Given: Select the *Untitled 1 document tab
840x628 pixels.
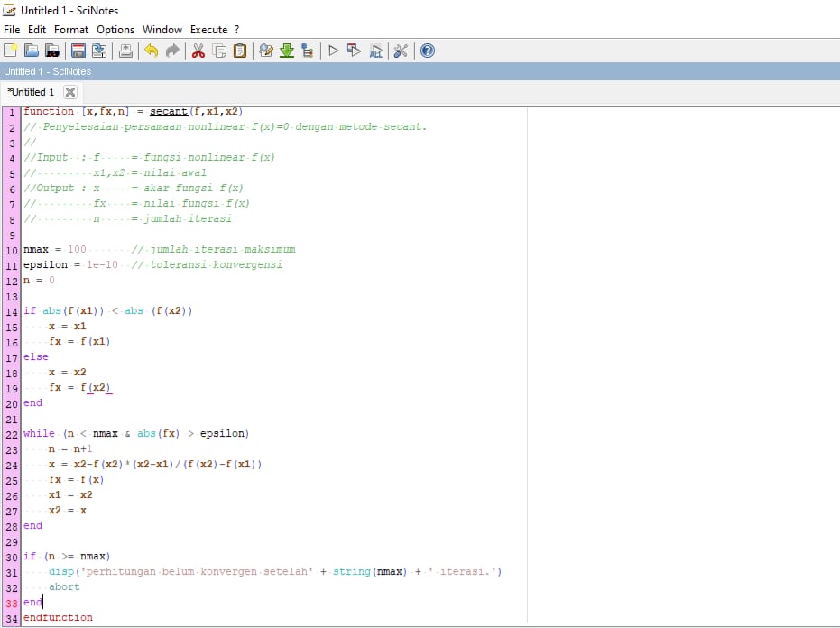Looking at the screenshot, I should (31, 92).
